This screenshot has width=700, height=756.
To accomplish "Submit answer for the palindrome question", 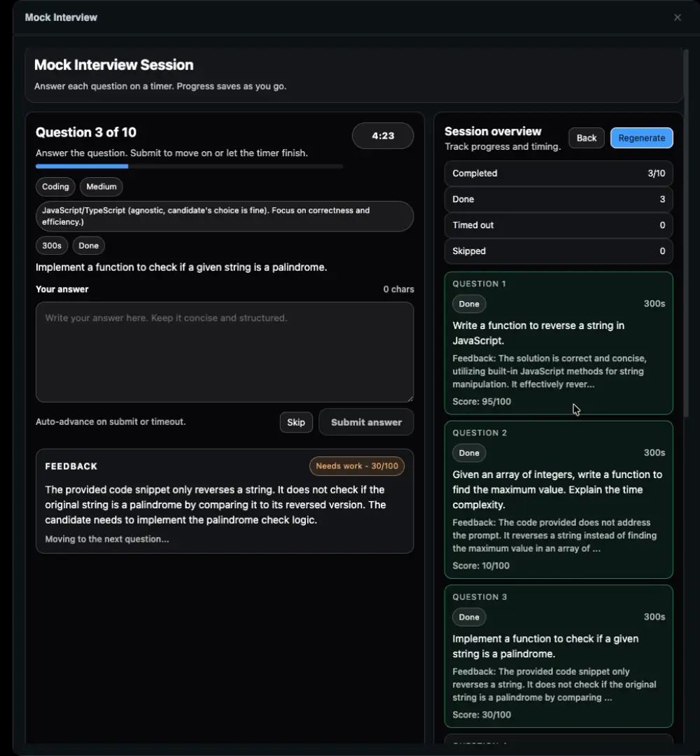I will [366, 422].
